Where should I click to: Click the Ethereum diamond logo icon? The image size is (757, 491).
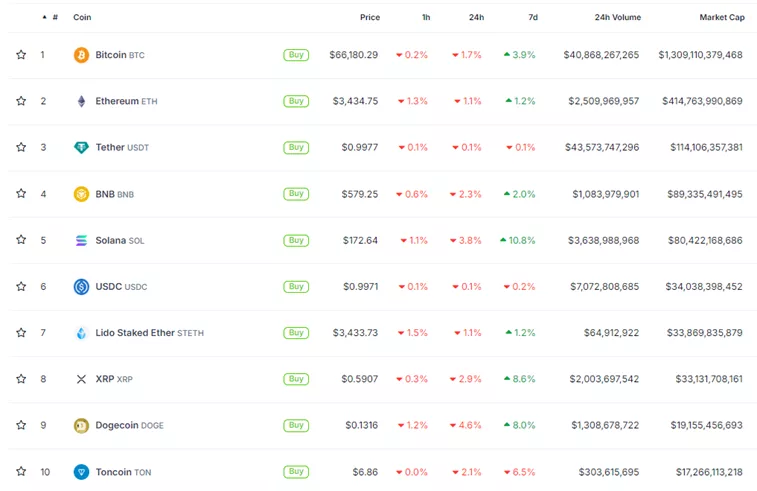[81, 101]
